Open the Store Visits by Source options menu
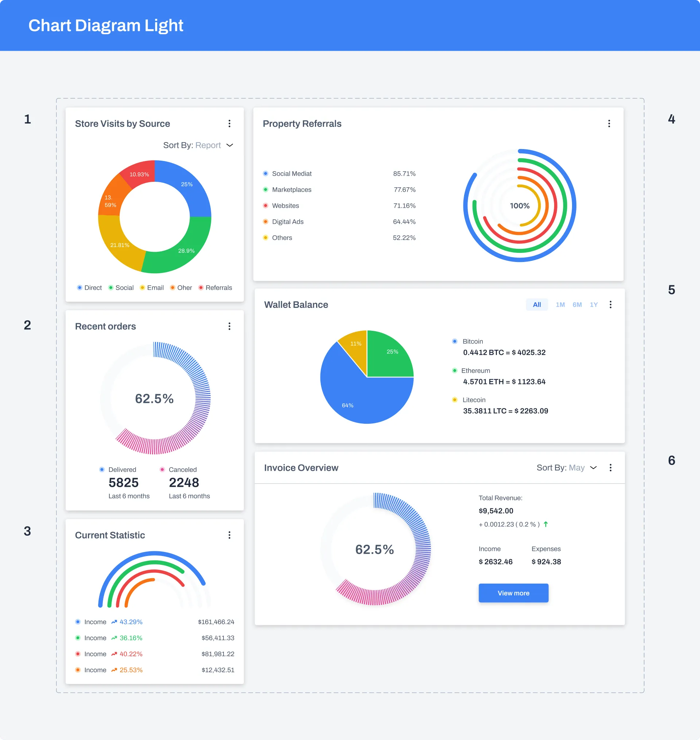 [x=230, y=124]
